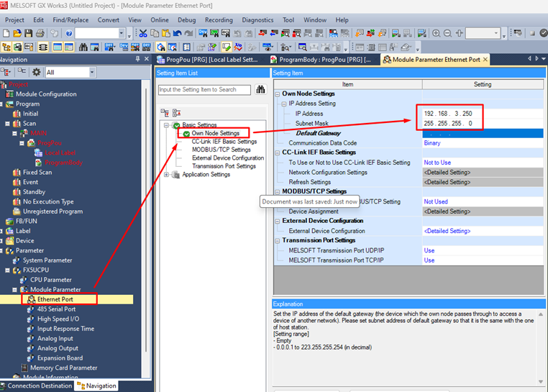Viewport: 548px width, 392px height.
Task: Collapse Own Node Settings group
Action: [277, 94]
